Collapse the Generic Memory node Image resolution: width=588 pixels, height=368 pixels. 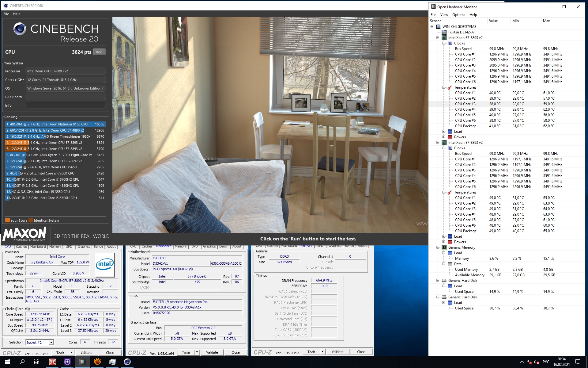pos(438,247)
